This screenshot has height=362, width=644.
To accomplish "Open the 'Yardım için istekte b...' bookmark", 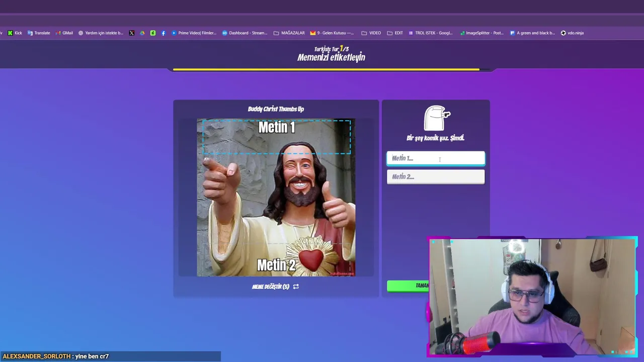I will (x=101, y=33).
